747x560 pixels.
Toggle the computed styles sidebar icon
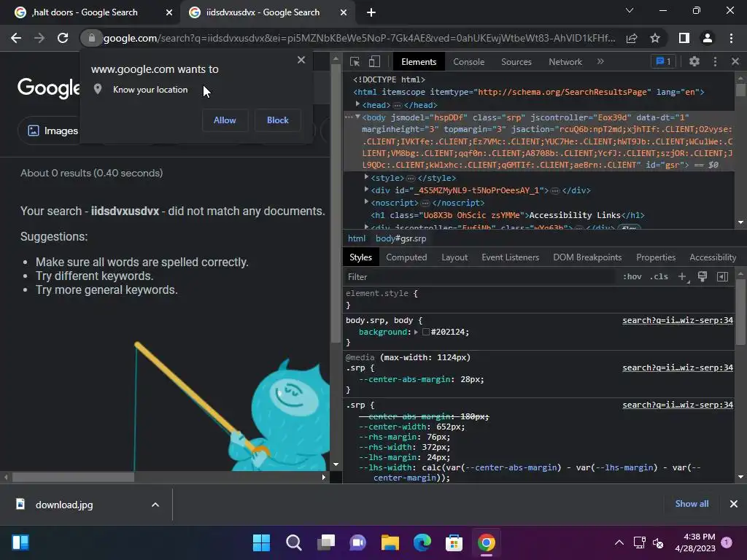(x=722, y=276)
